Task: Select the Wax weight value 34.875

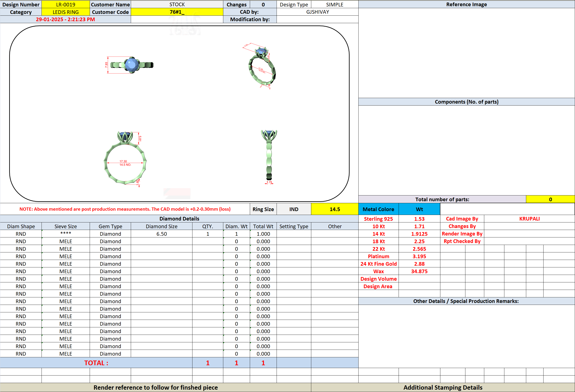Action: tap(419, 271)
